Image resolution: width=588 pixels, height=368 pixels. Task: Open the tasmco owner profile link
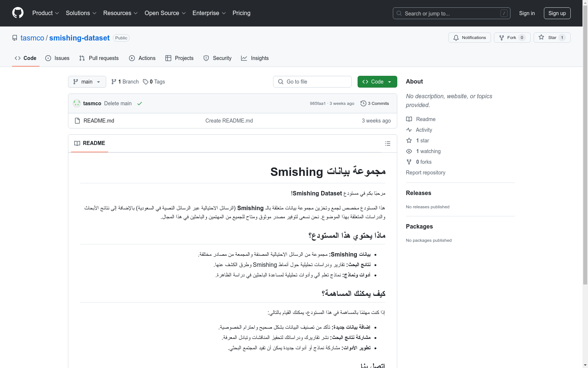(x=32, y=38)
